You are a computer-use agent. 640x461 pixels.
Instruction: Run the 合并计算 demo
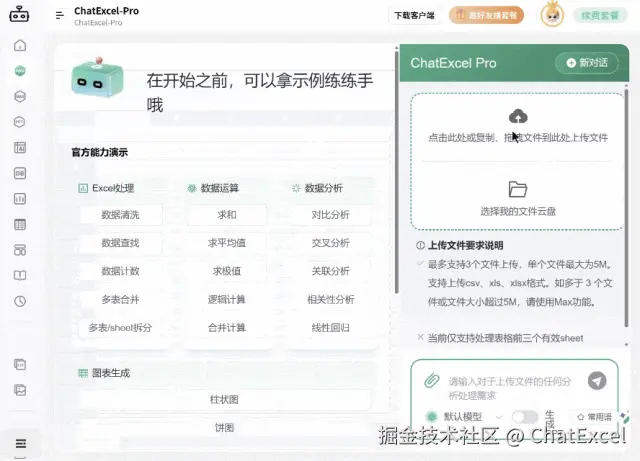click(227, 327)
